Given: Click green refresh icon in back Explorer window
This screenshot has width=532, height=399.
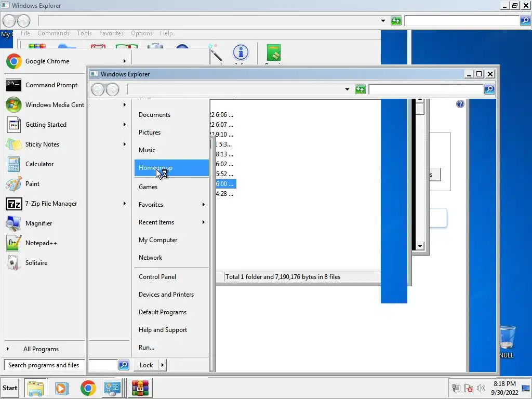Looking at the screenshot, I should (396, 21).
